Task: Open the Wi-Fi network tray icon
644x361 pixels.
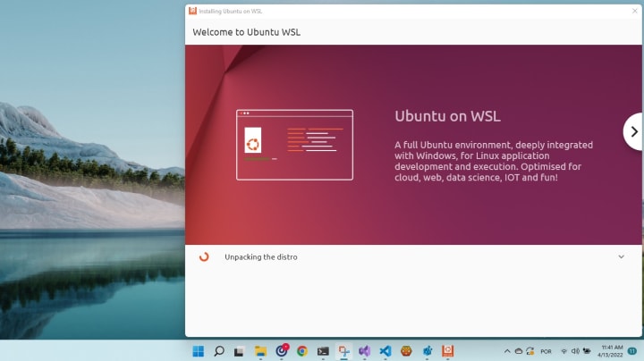Action: pos(563,351)
